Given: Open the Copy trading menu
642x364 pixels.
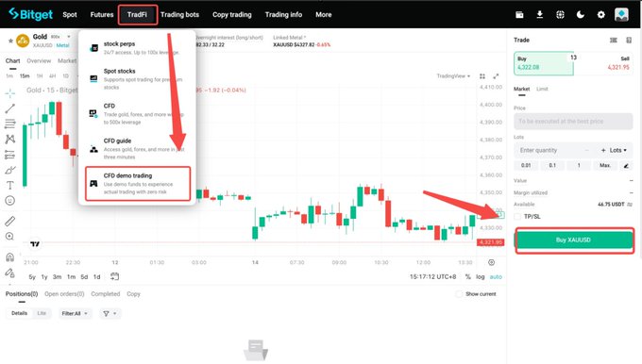Looking at the screenshot, I should click(231, 15).
